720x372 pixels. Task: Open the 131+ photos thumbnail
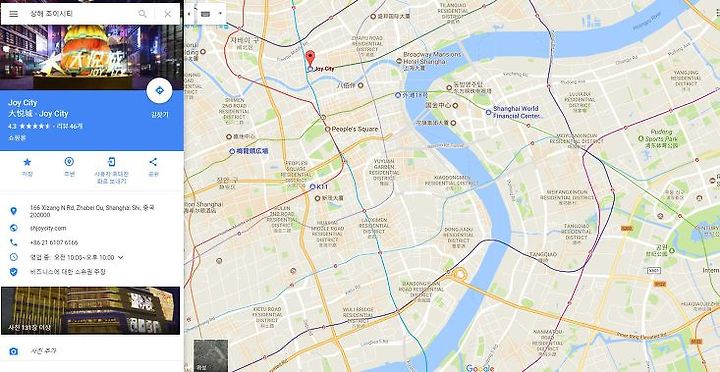[90, 310]
